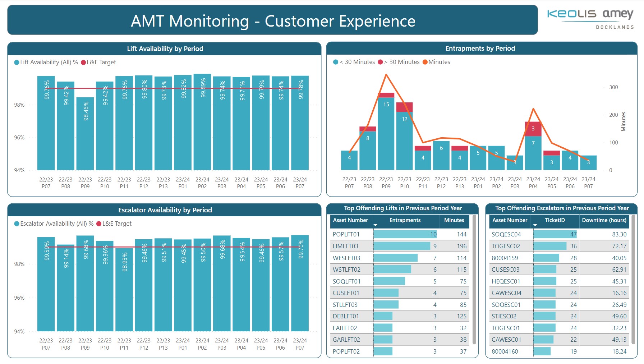The height and width of the screenshot is (364, 644).
Task: Click the Keolis Amey Docklands logo
Action: 590,19
